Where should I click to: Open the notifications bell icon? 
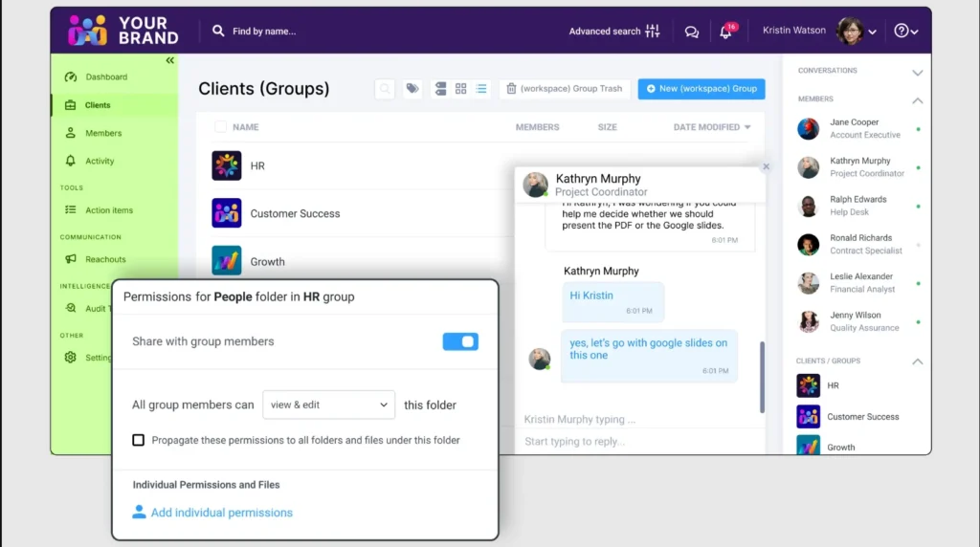click(725, 32)
